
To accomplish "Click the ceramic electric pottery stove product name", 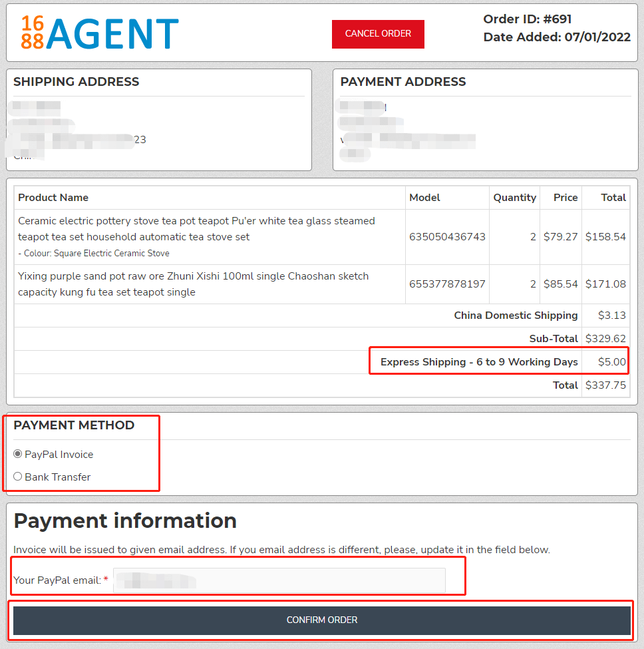I will [x=196, y=228].
